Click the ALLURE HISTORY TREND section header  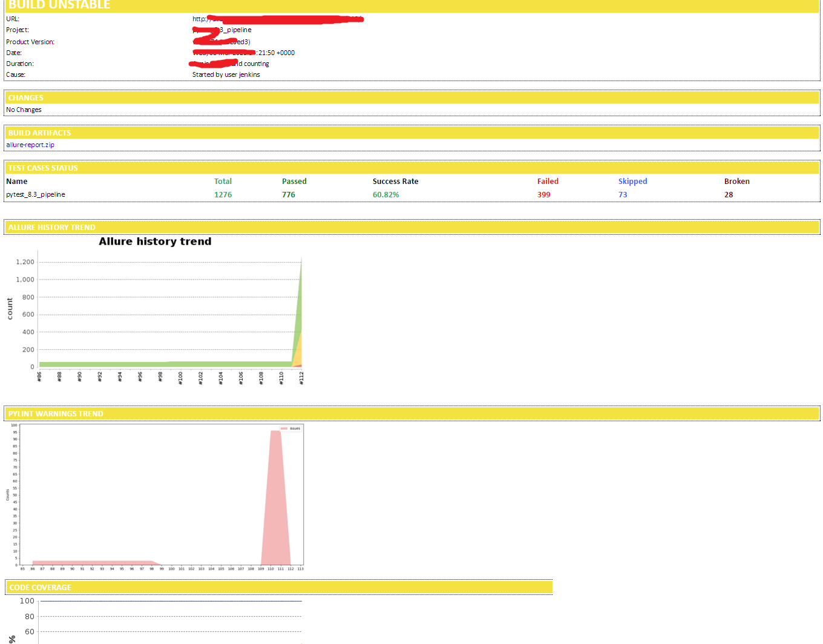click(x=52, y=228)
